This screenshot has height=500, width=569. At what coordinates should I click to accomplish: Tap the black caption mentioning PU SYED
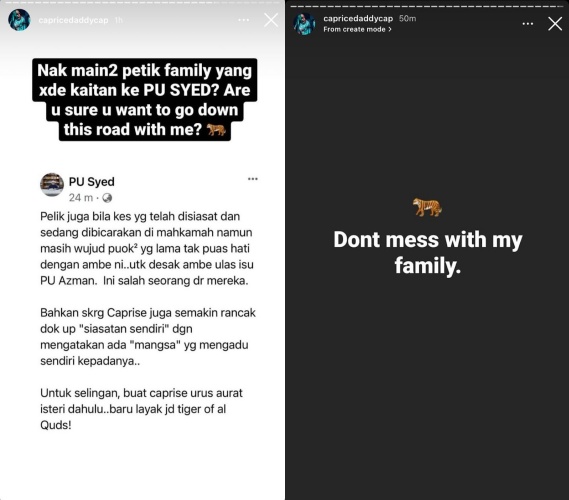point(144,100)
